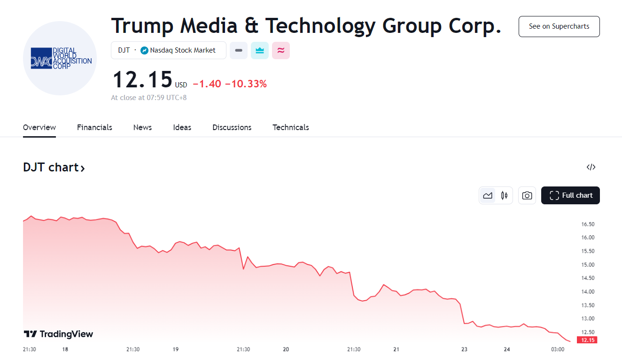Click the 12.15 current price label on axis
This screenshot has height=364, width=622.
tap(587, 340)
